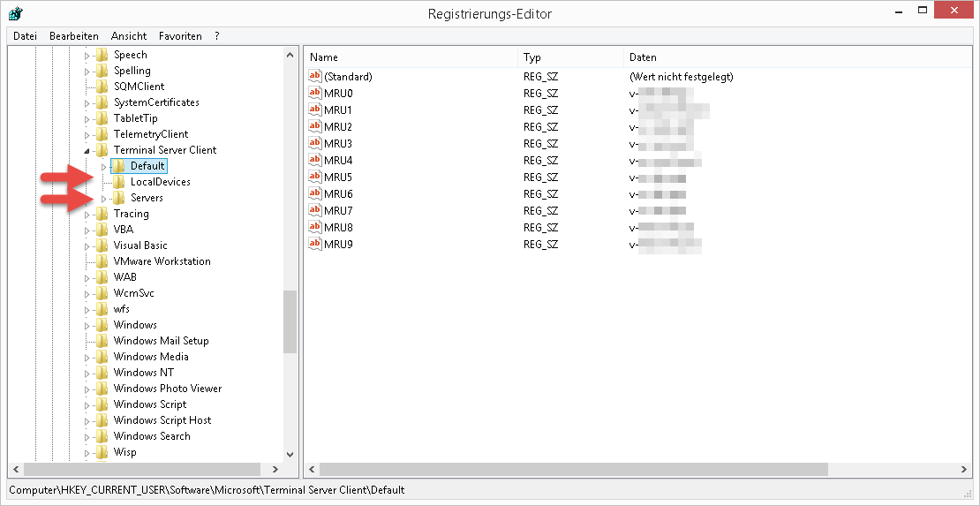The height and width of the screenshot is (506, 980).
Task: Expand the Servers key
Action: pos(104,199)
